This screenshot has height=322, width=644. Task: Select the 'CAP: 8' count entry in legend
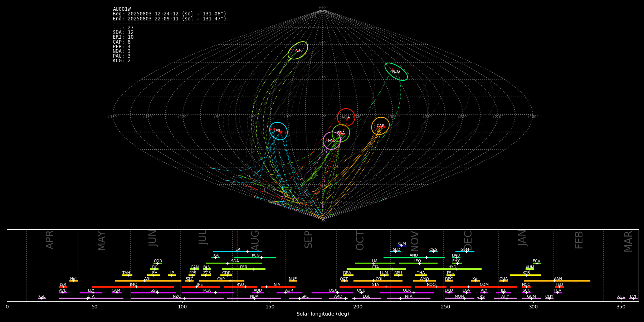coord(122,42)
